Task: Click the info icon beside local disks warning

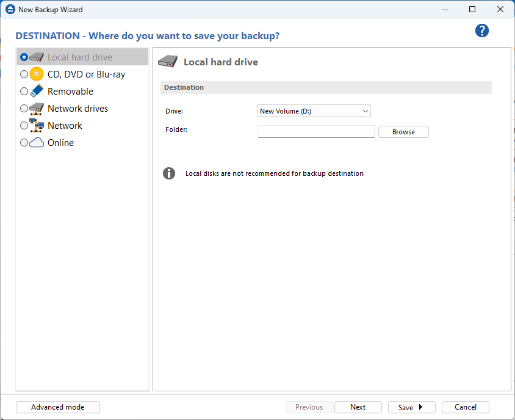Action: [169, 173]
